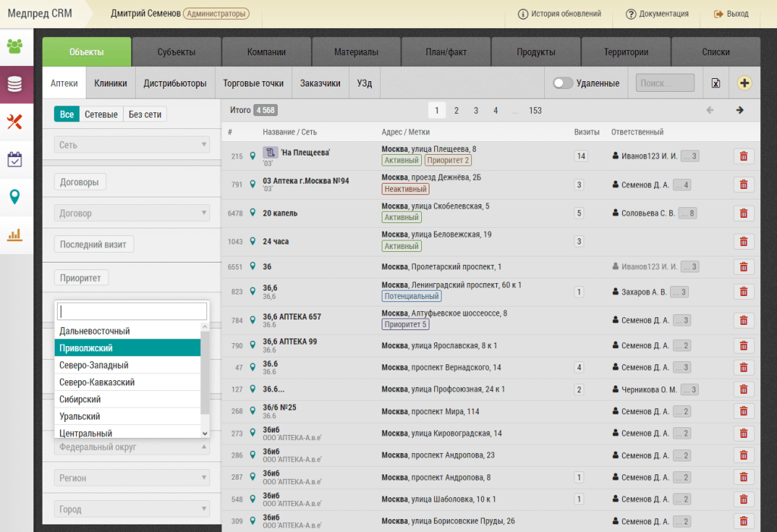This screenshot has width=777, height=532.
Task: Open the users group sidebar icon
Action: [15, 46]
